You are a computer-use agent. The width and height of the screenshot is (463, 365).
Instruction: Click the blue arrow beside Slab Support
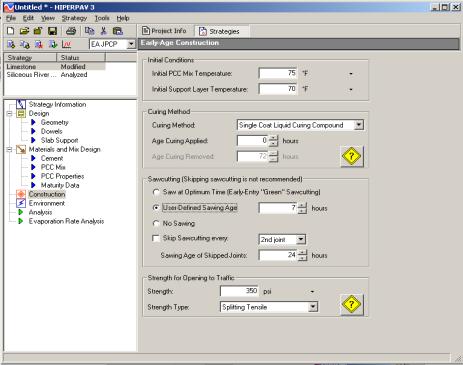pyautogui.click(x=33, y=140)
